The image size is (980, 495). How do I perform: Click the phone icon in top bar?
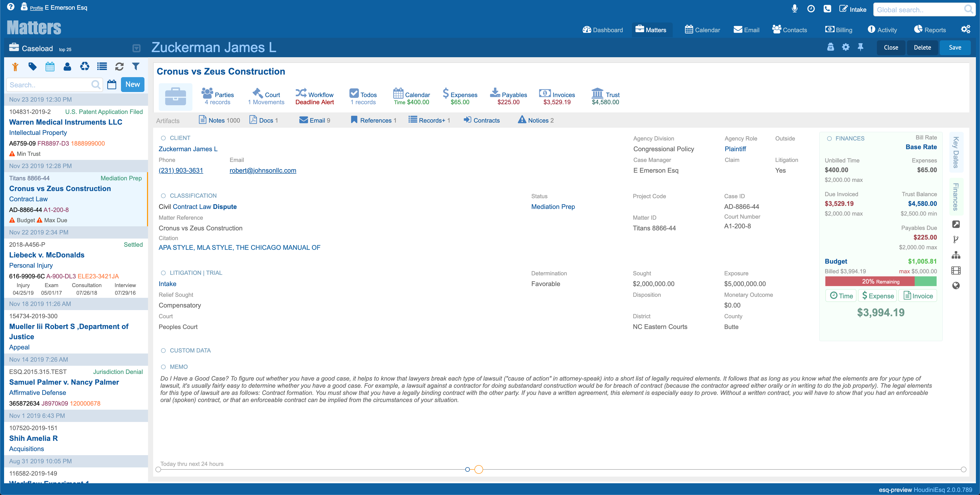[827, 9]
